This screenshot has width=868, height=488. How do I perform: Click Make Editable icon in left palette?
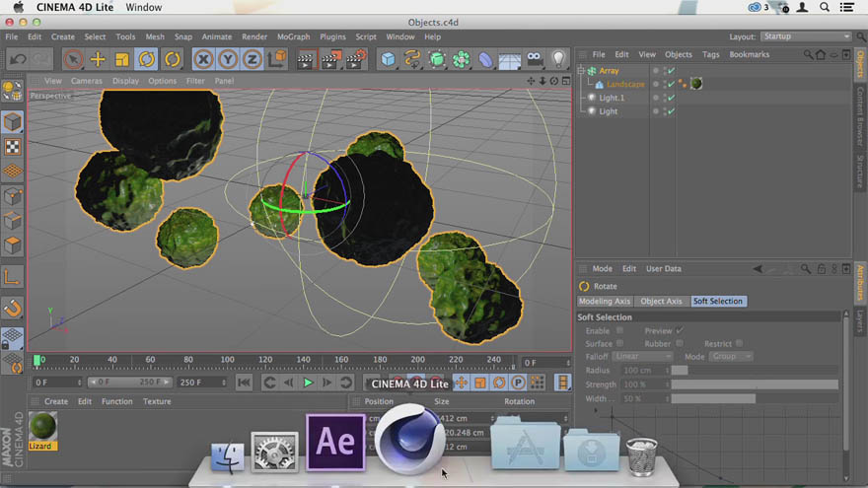pos(12,91)
